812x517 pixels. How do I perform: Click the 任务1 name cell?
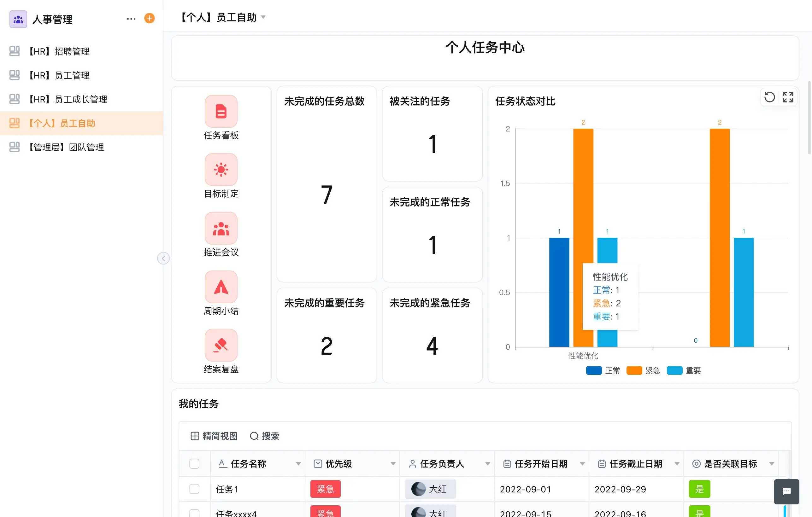[x=258, y=489]
